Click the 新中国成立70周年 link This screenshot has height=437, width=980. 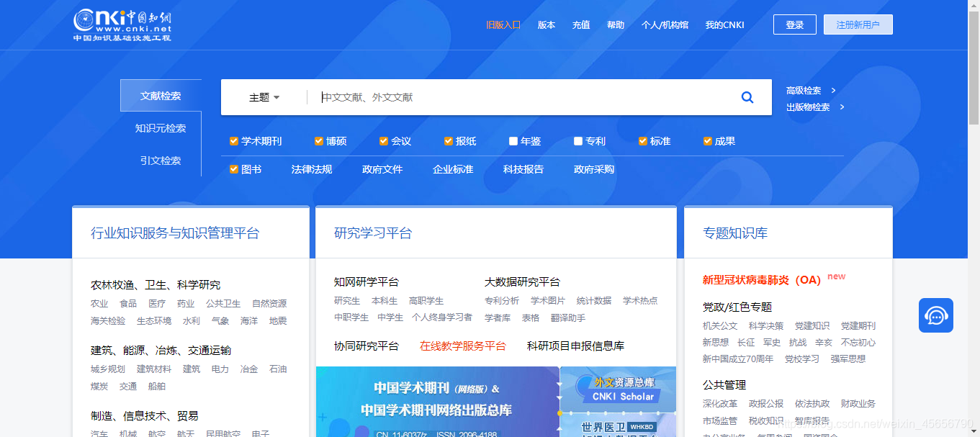click(738, 359)
